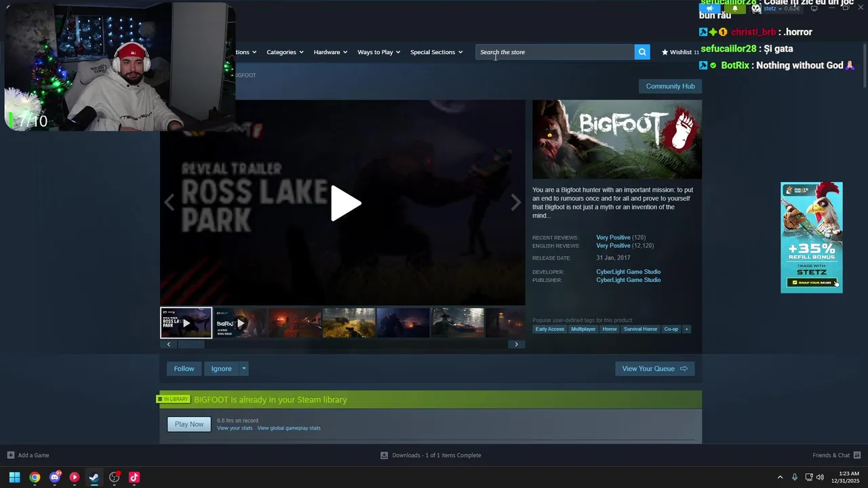Open CyberLight Game Studio developer link
This screenshot has width=868, height=488.
pyautogui.click(x=628, y=272)
